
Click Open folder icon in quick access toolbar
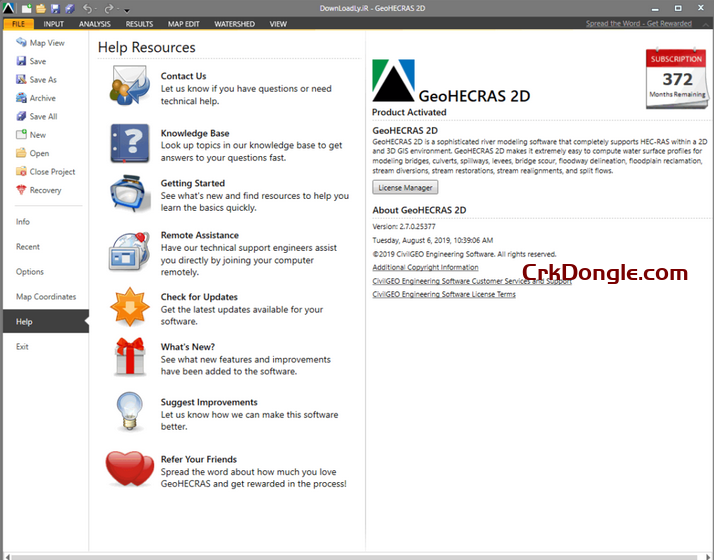click(x=41, y=8)
